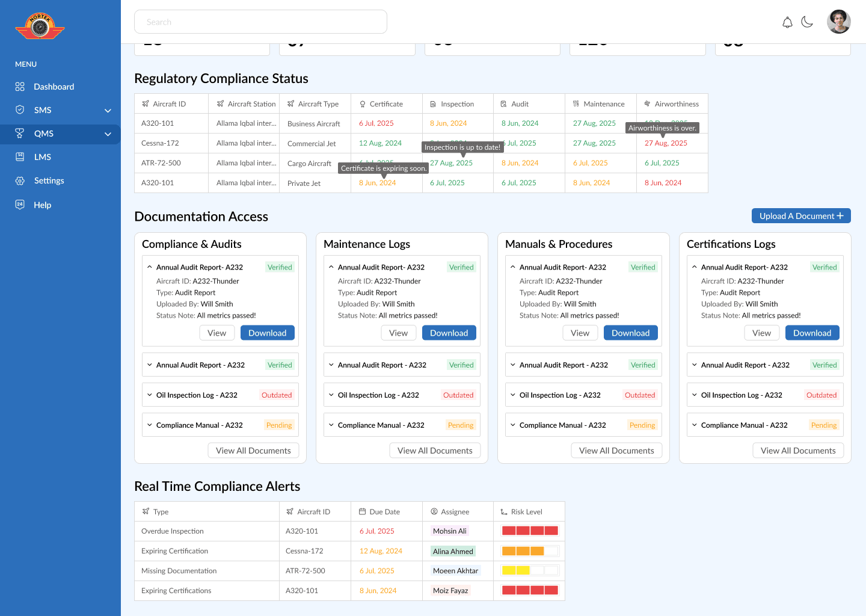Viewport: 866px width, 616px height.
Task: Click Cessna-172 in compliance status table
Action: tap(160, 143)
